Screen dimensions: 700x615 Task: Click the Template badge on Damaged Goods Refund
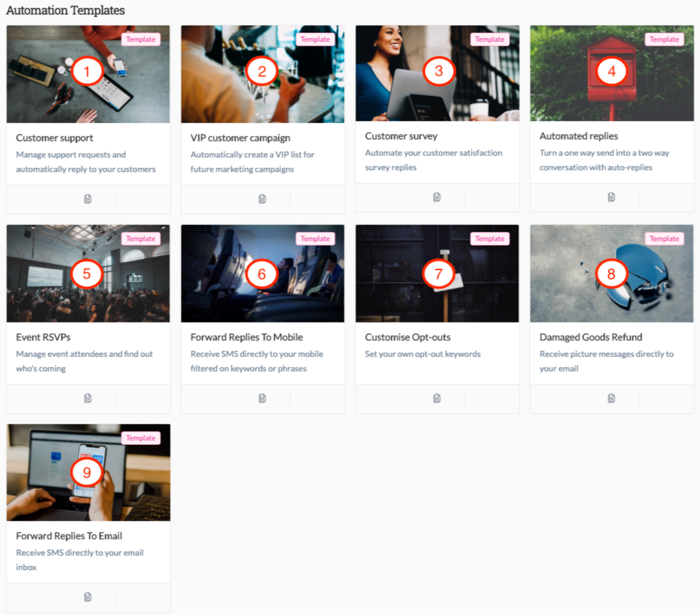664,239
